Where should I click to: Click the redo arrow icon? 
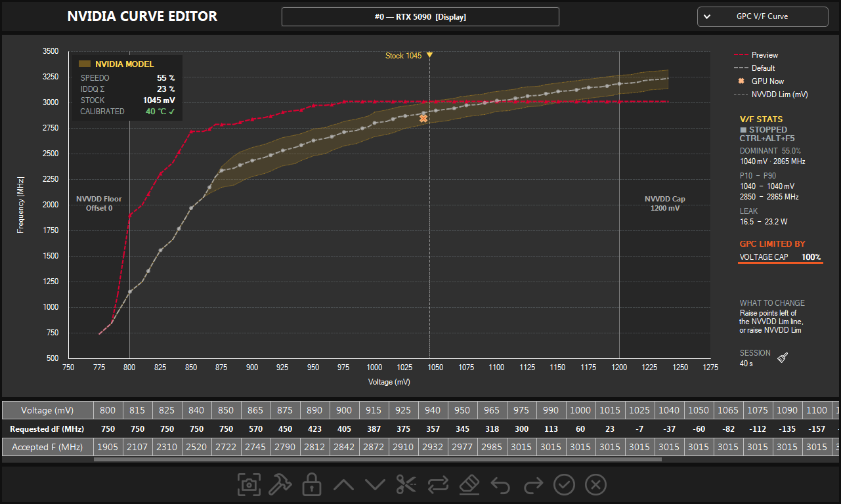coord(533,485)
